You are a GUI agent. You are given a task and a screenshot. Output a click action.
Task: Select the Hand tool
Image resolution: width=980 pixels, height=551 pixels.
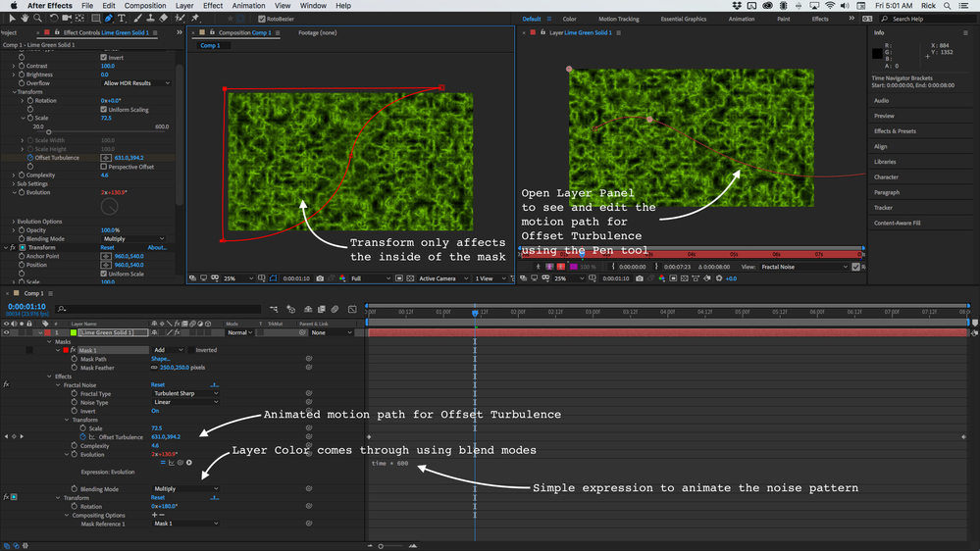coord(25,18)
